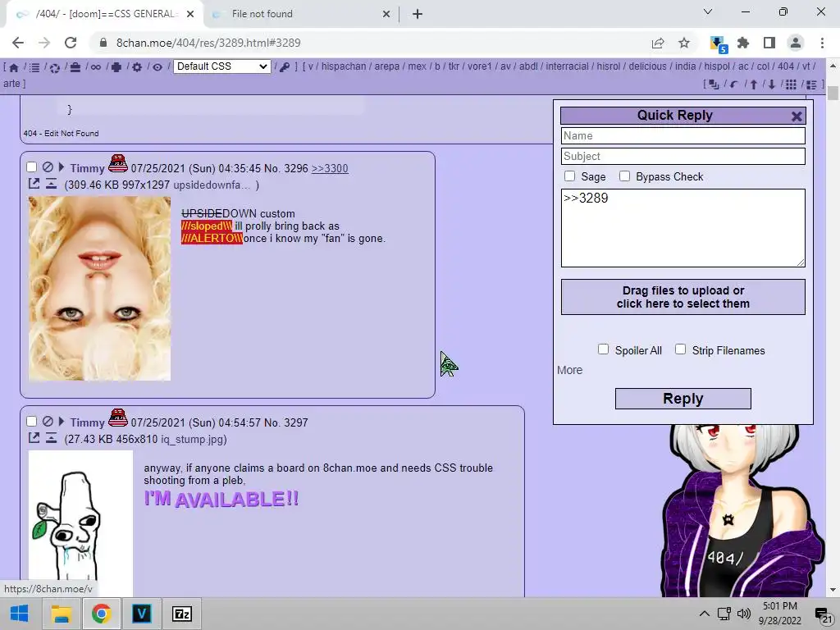Open the home icon in the board nav bar
The height and width of the screenshot is (630, 840).
(14, 67)
